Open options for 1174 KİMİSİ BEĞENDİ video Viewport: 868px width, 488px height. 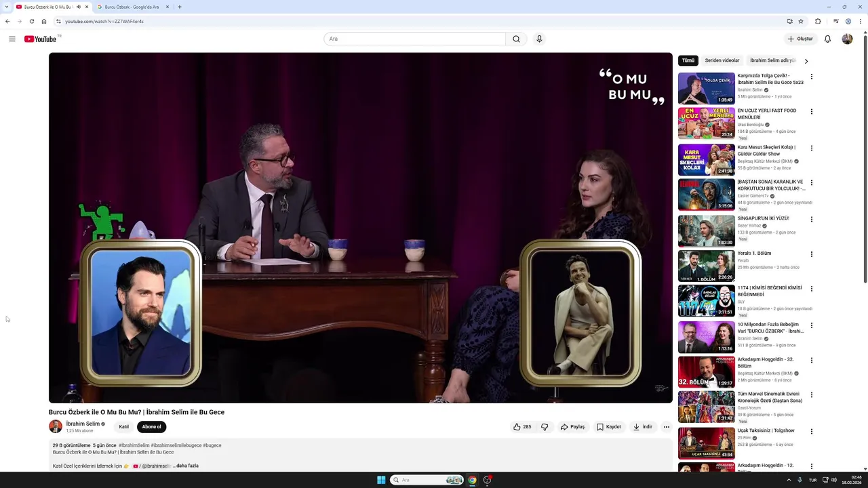812,289
